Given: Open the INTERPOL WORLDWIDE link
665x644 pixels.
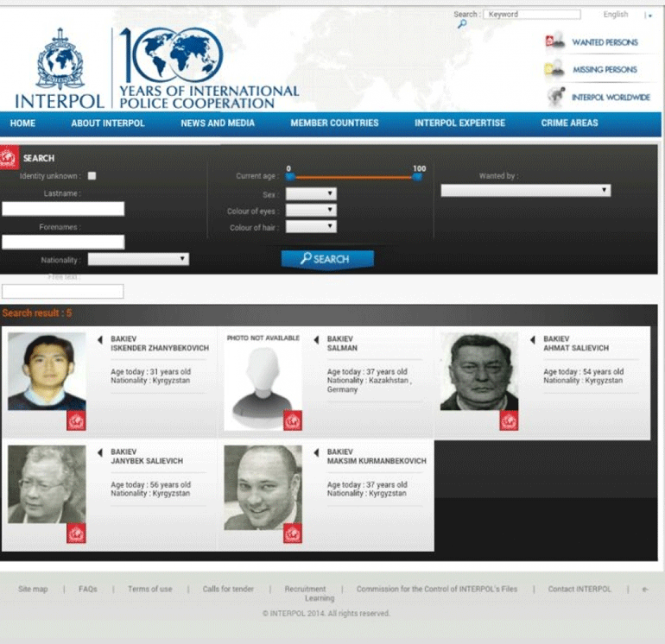Looking at the screenshot, I should 611,98.
